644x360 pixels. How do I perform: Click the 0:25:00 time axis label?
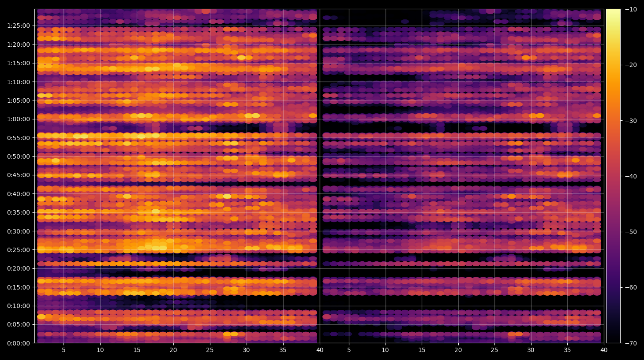(19, 250)
